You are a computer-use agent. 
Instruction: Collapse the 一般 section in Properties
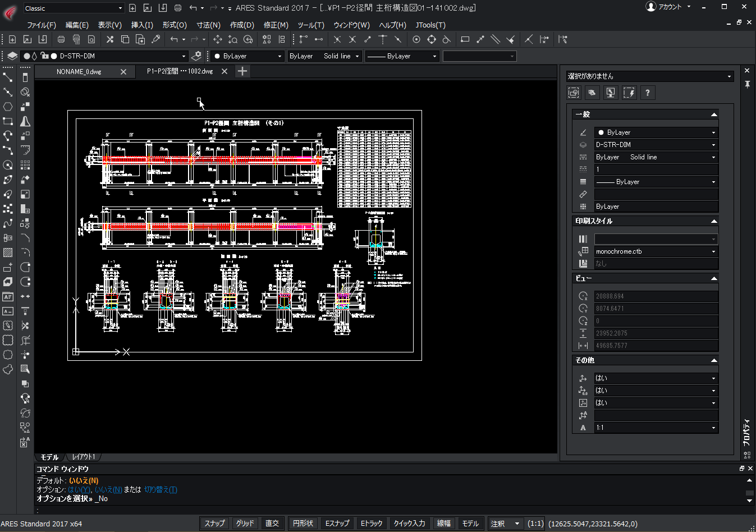713,114
